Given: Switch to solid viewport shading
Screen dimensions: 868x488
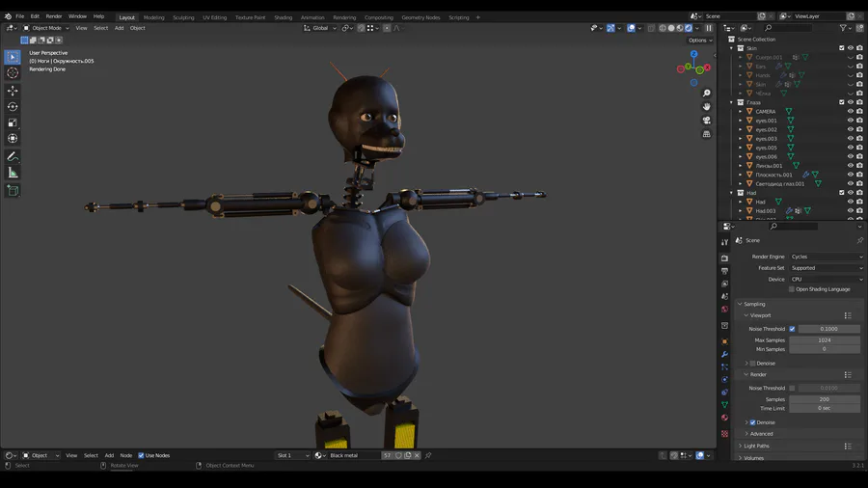Looking at the screenshot, I should click(671, 28).
